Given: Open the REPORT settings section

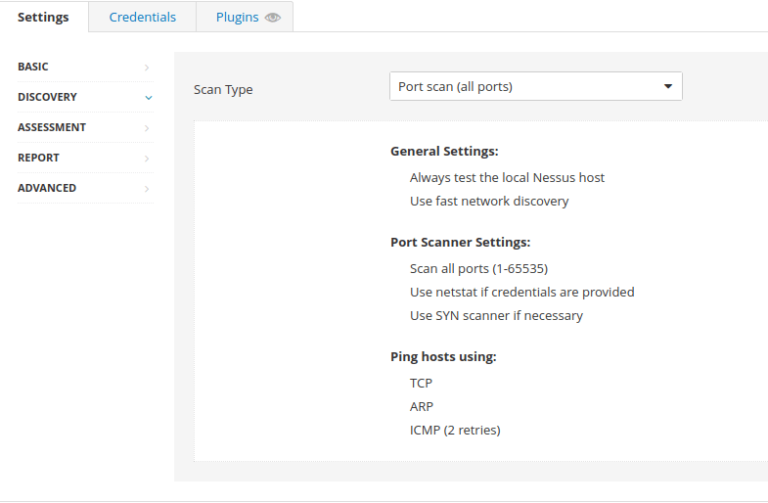Looking at the screenshot, I should point(38,158).
